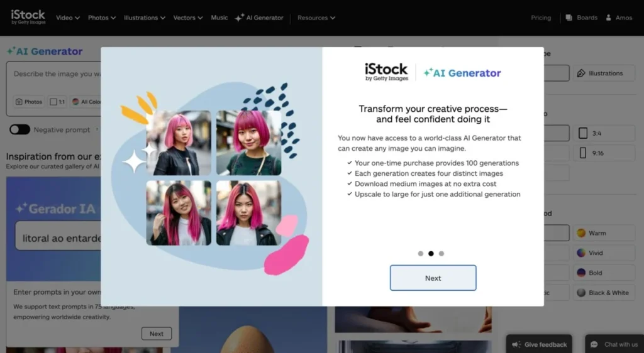Expand the Illustrations menu

click(x=145, y=18)
